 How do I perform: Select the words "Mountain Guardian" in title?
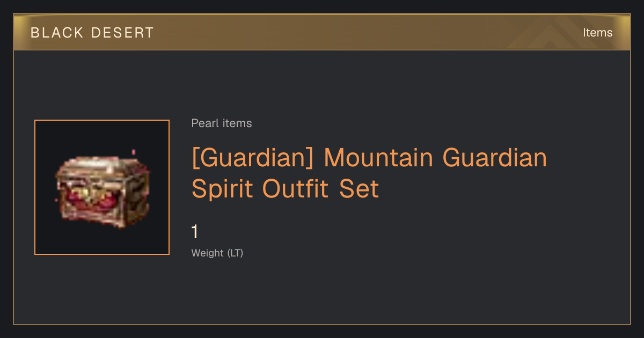click(435, 158)
